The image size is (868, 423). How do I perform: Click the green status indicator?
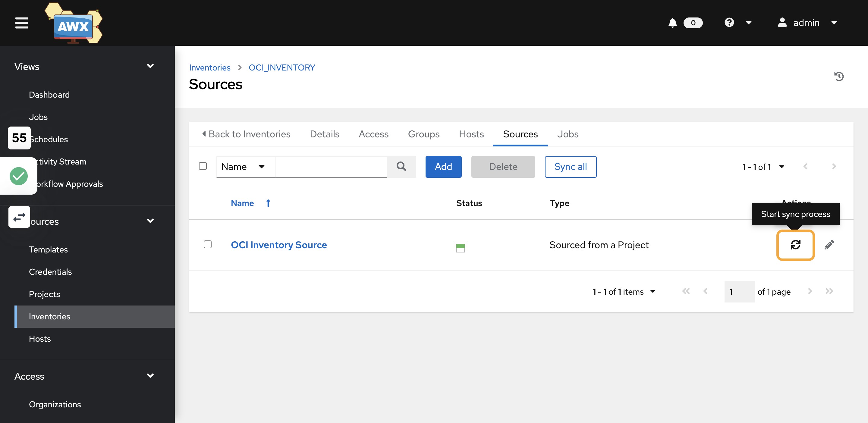pyautogui.click(x=460, y=248)
